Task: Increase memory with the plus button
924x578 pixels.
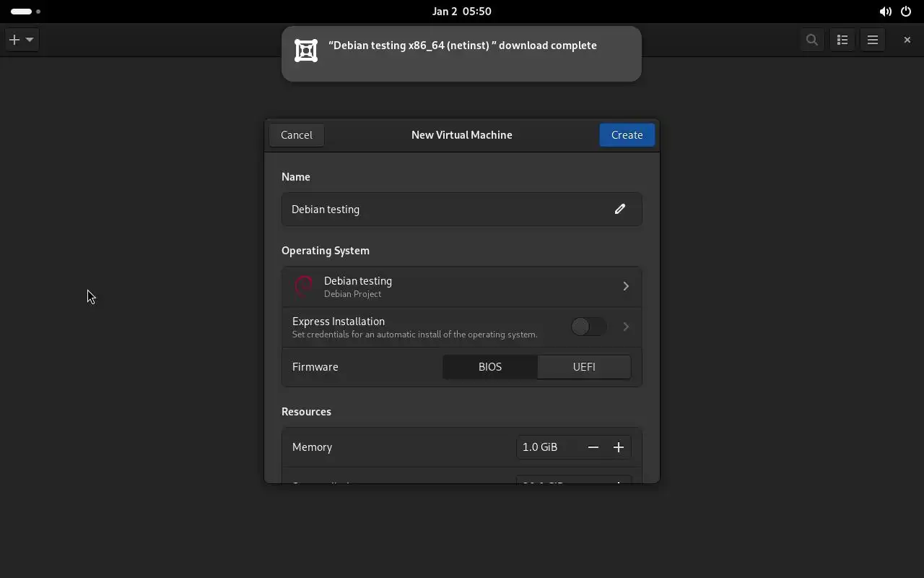Action: (619, 447)
